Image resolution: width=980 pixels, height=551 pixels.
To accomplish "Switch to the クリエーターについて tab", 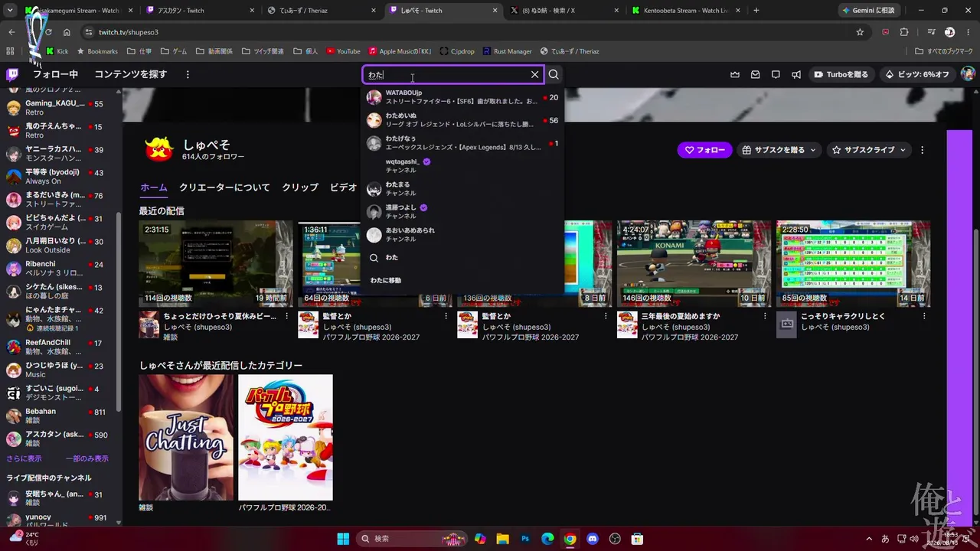I will click(224, 187).
